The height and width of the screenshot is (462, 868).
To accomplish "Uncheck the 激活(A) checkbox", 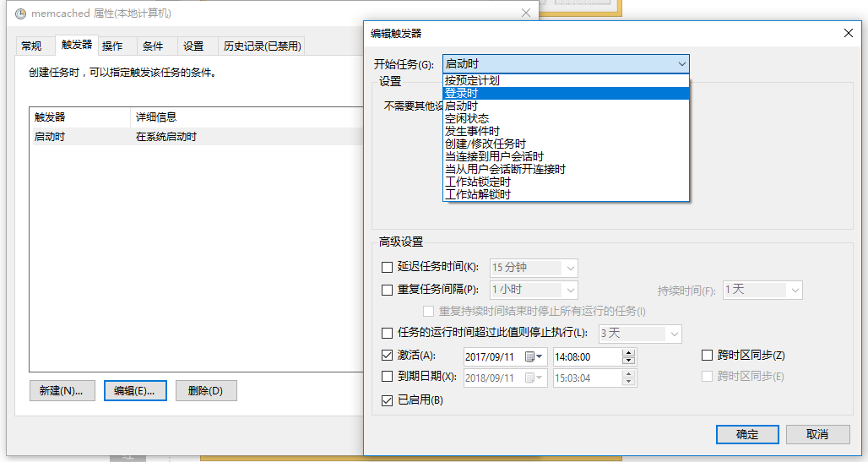I will pyautogui.click(x=387, y=355).
